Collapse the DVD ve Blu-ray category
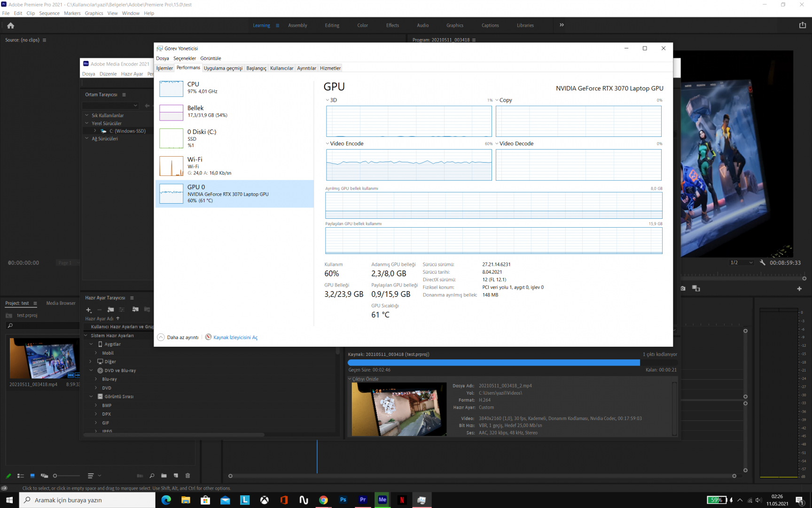The width and height of the screenshot is (812, 508). click(x=91, y=370)
